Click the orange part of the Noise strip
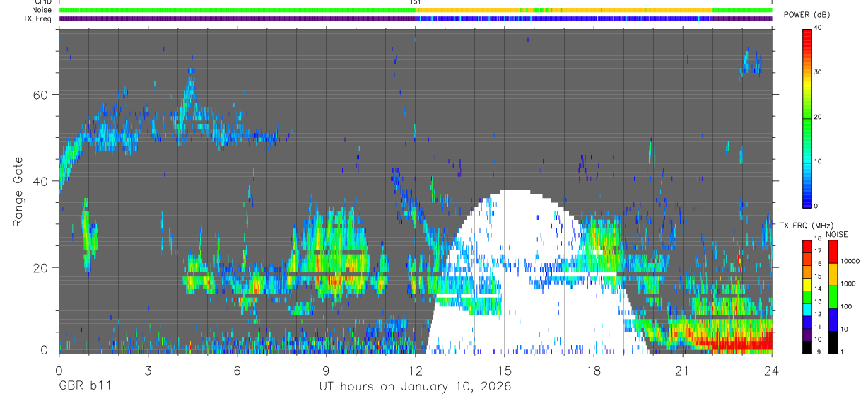Image resolution: width=868 pixels, height=401 pixels. click(x=565, y=10)
